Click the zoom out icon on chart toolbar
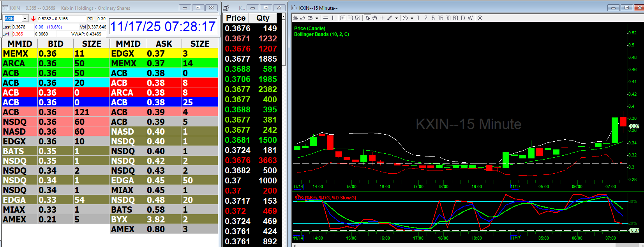 pyautogui.click(x=350, y=18)
